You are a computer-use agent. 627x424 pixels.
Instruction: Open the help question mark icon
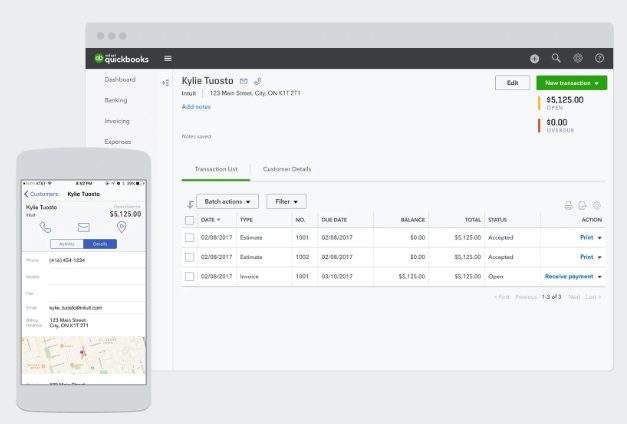click(599, 58)
